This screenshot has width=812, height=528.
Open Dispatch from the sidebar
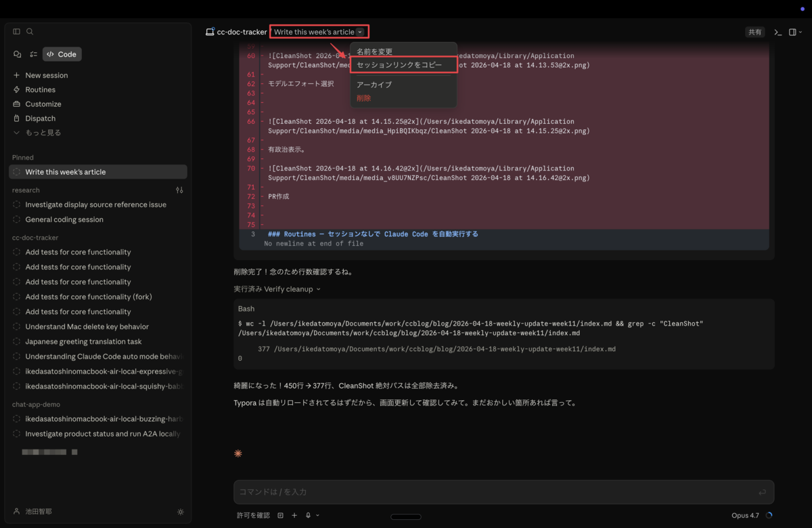pos(40,118)
